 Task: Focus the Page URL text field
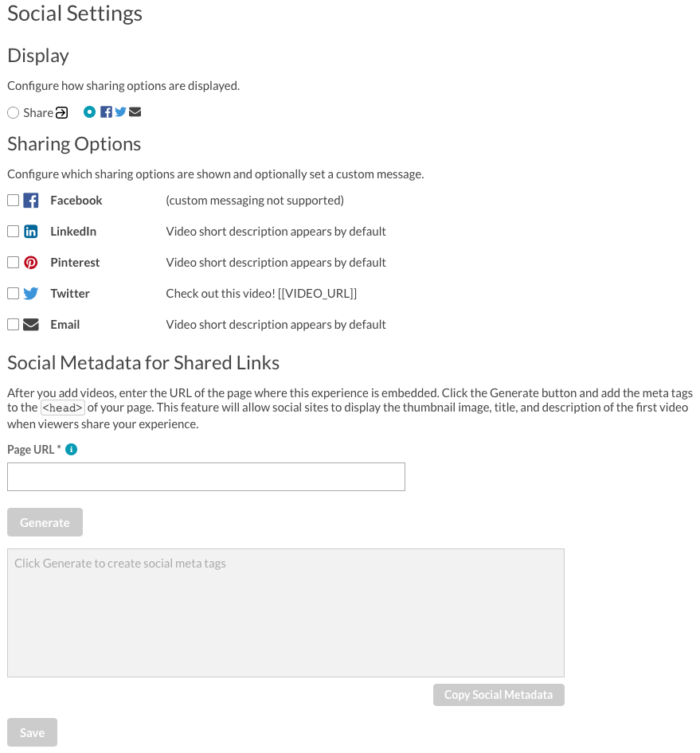point(206,477)
